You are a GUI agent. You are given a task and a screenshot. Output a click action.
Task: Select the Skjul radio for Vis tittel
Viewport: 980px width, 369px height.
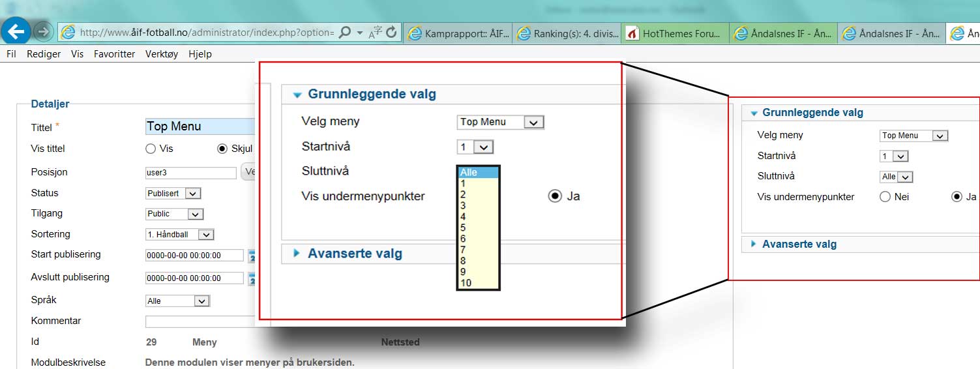222,149
